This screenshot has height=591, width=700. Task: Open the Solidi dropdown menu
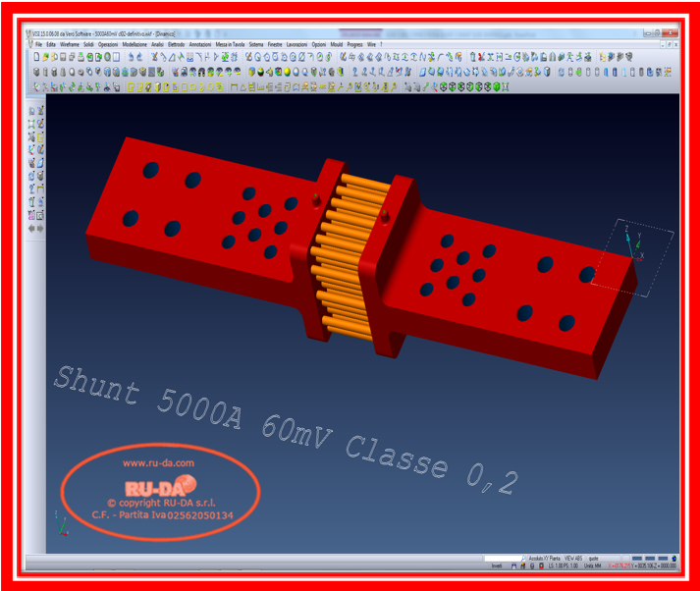click(x=88, y=44)
